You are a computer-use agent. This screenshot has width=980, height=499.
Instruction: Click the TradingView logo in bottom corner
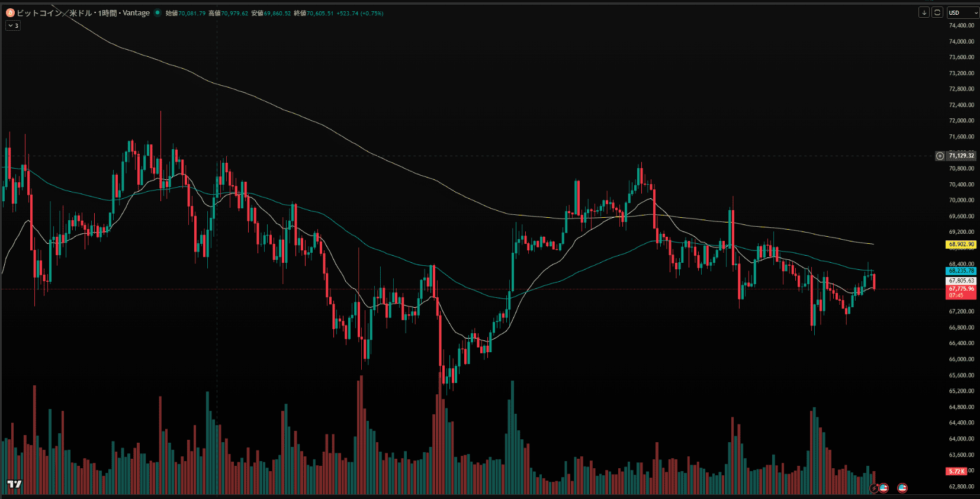coord(14,484)
